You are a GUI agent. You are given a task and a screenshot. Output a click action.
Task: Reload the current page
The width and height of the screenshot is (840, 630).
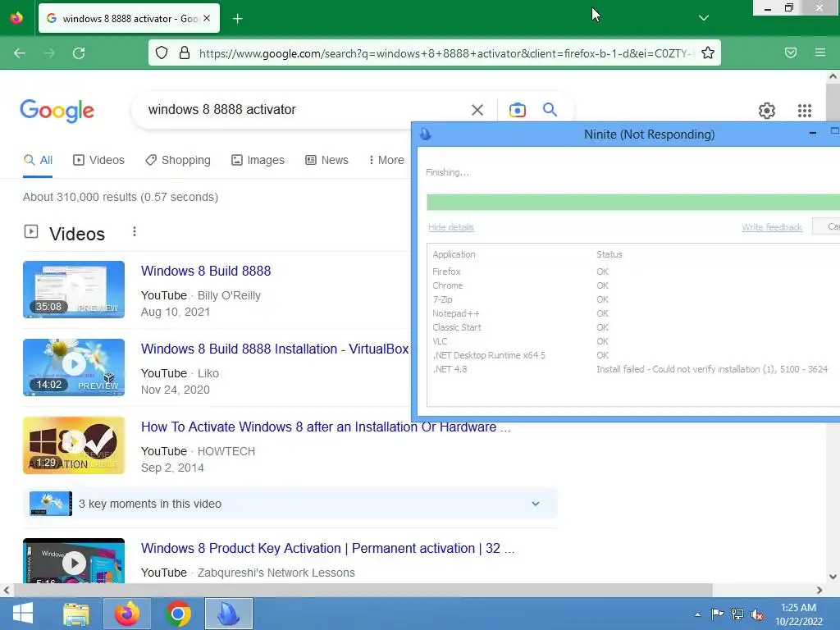point(79,53)
